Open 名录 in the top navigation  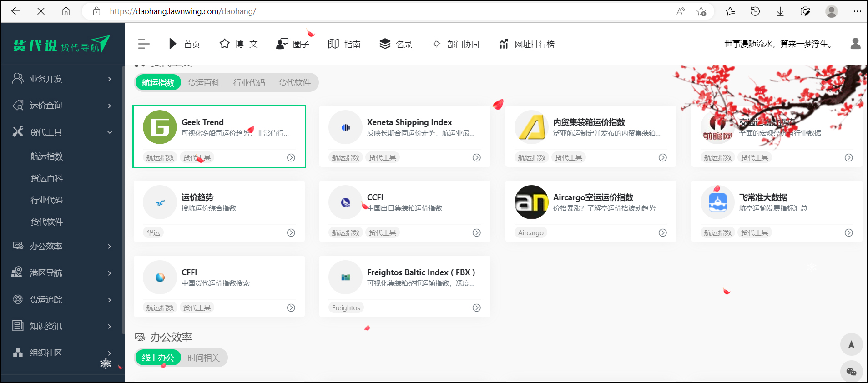click(396, 44)
